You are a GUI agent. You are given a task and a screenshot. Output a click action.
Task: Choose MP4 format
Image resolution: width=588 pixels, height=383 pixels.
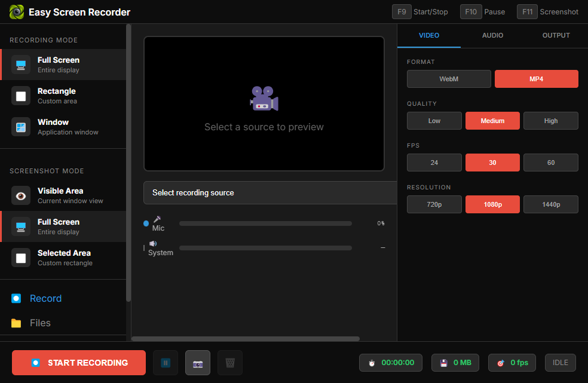point(536,79)
